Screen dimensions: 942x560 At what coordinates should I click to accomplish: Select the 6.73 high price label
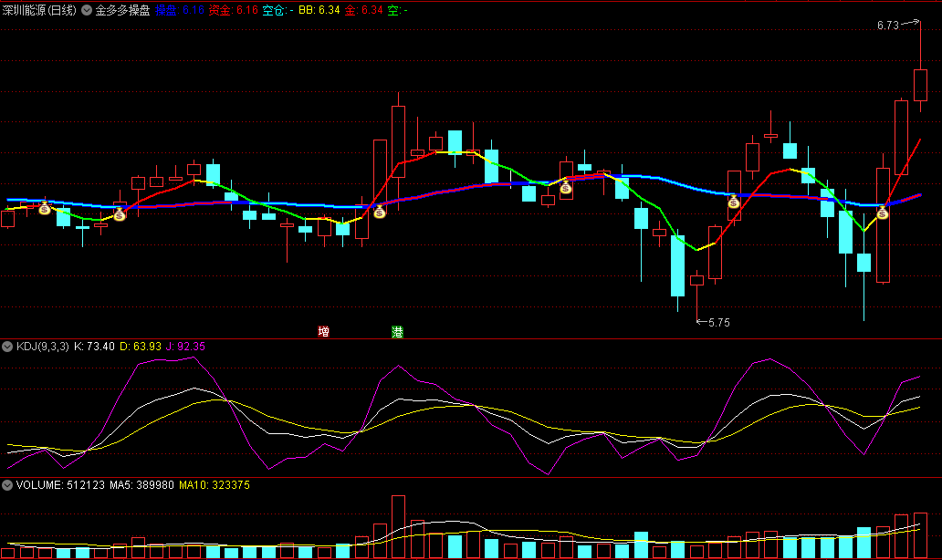click(x=887, y=26)
